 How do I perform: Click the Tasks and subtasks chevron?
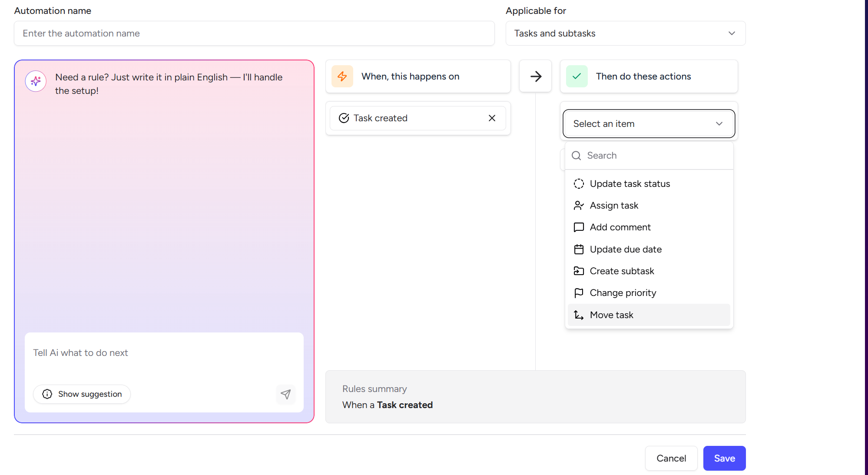point(732,33)
